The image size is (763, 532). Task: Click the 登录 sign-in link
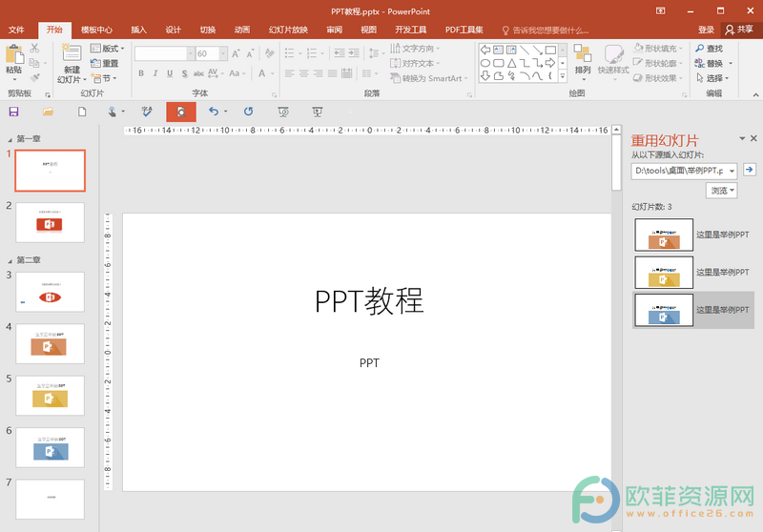coord(706,30)
